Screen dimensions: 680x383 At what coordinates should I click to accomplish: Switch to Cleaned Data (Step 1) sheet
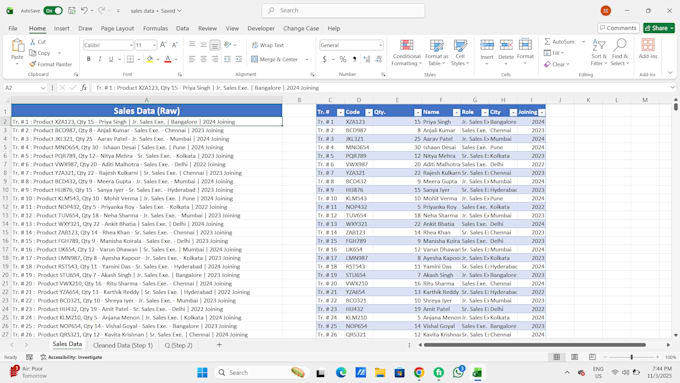(123, 345)
